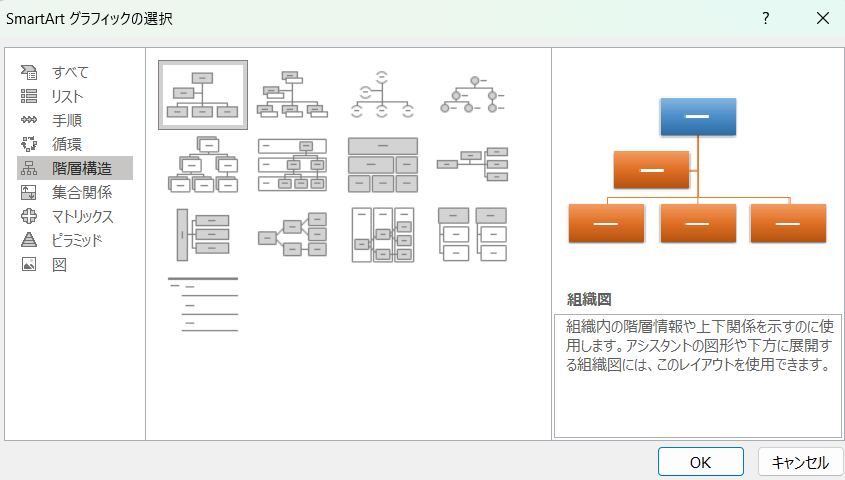Click the リスト category icon

pyautogui.click(x=29, y=96)
